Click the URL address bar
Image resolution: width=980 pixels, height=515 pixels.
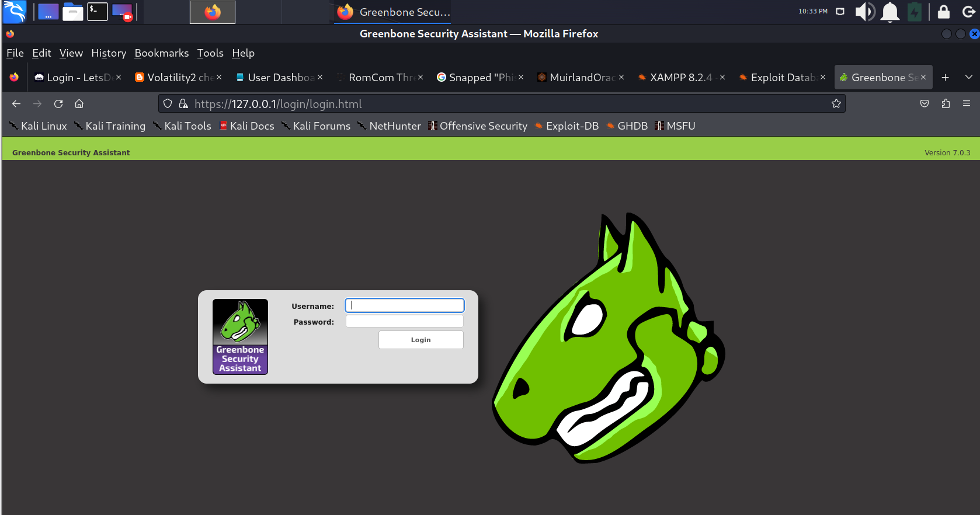(x=502, y=103)
